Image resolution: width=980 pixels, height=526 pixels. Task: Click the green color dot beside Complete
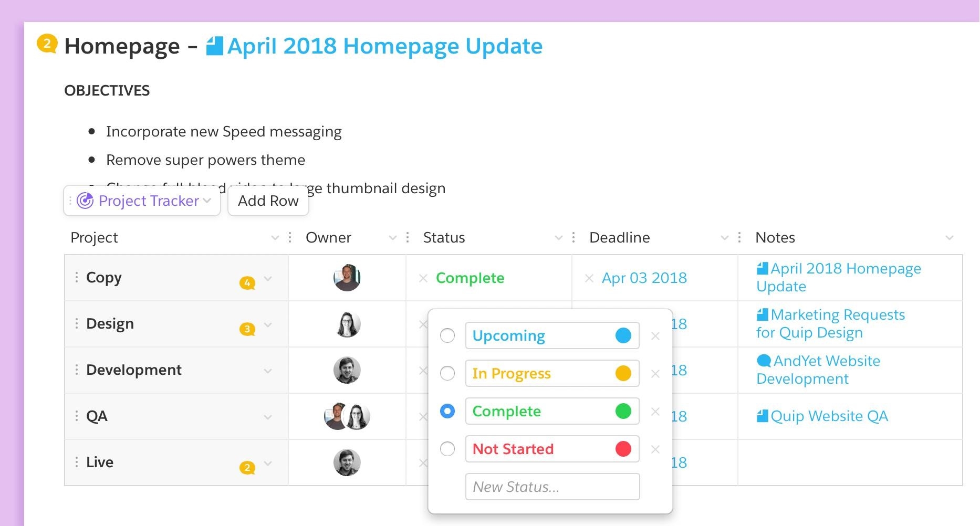623,412
